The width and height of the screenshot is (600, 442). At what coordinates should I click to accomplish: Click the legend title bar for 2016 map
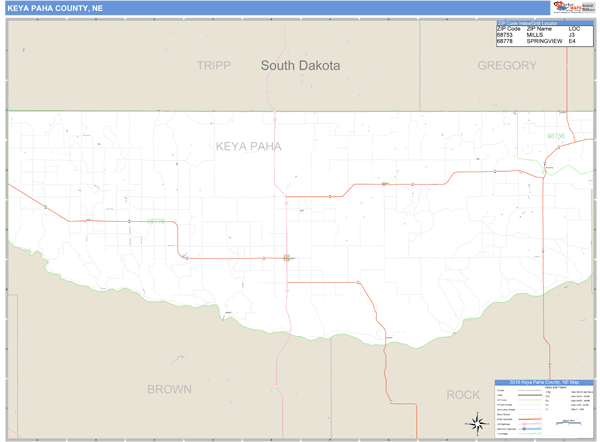point(544,382)
